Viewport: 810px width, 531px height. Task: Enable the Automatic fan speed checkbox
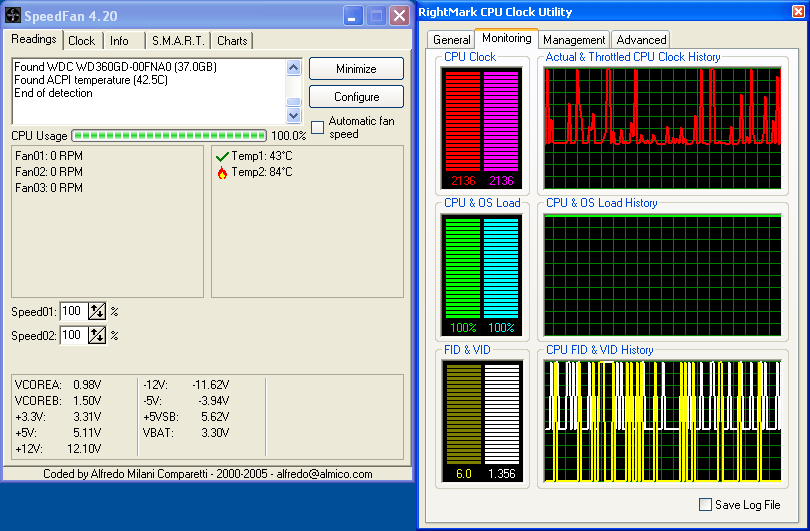(x=318, y=127)
